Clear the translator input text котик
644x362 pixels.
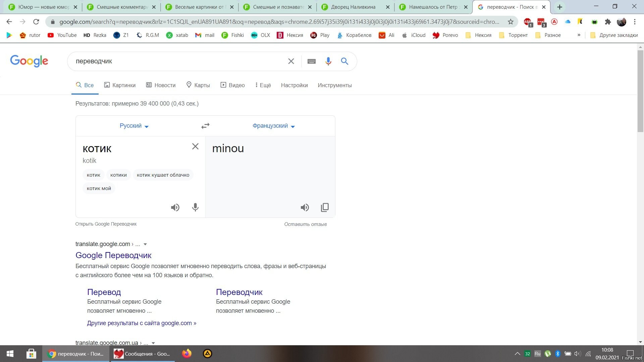[x=195, y=146]
